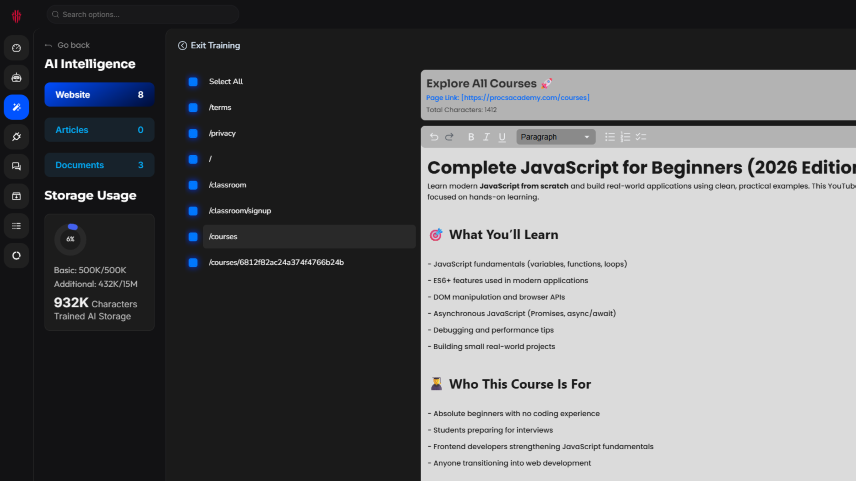Uncheck the /privacy page checkbox
Image resolution: width=856 pixels, height=481 pixels.
pos(193,133)
